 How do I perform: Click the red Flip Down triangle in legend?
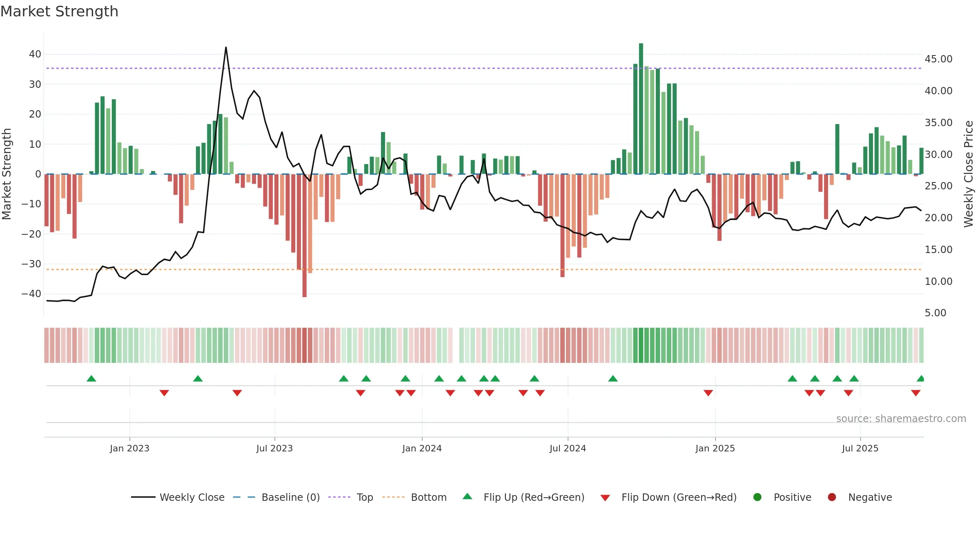pos(605,498)
